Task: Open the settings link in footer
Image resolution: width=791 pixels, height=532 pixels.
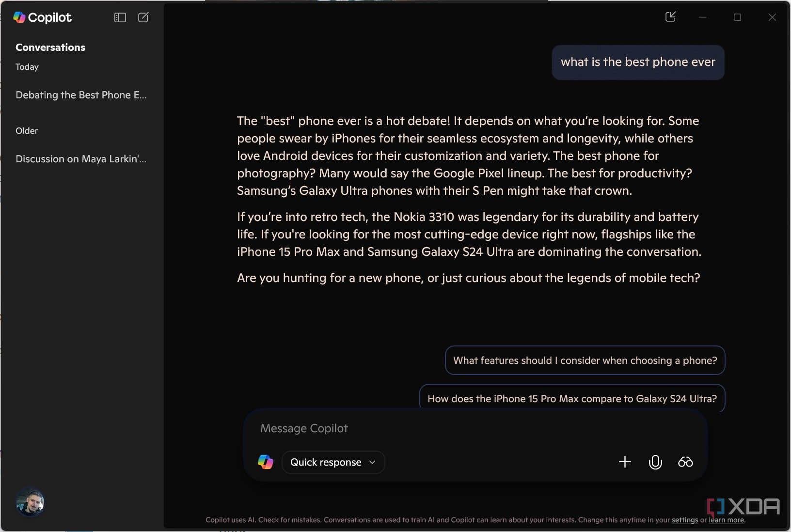Action: 685,520
